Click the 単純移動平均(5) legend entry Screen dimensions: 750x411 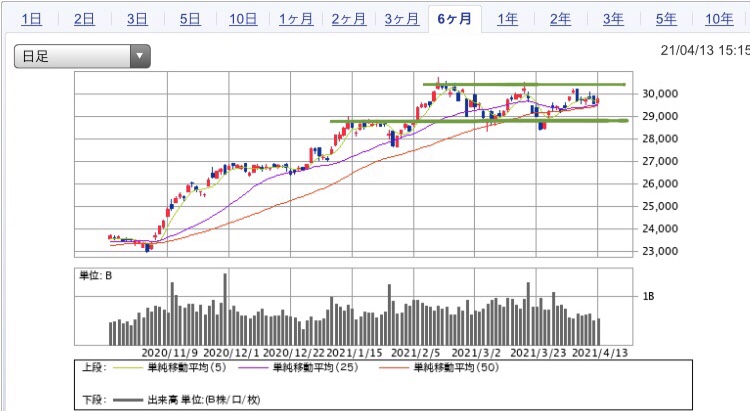[x=187, y=367]
